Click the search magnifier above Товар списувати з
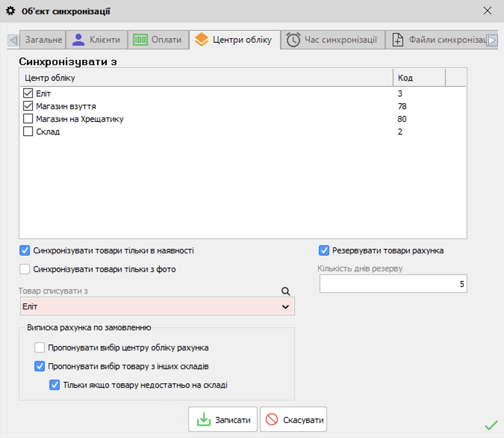Screen dimensions: 504x438 (286, 291)
